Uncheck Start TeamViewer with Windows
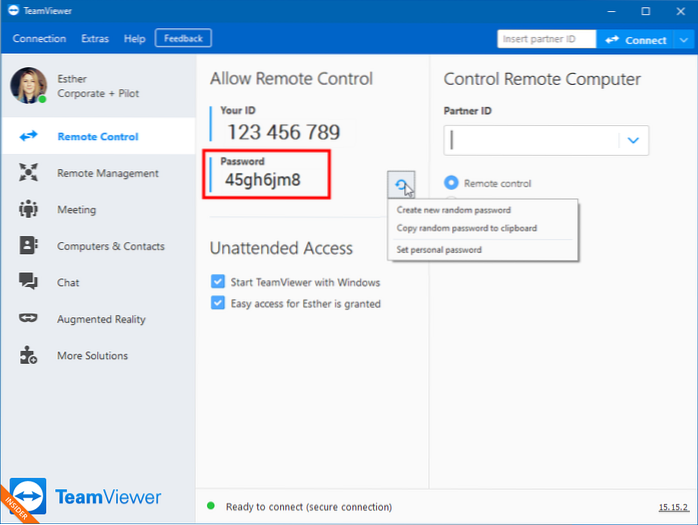The height and width of the screenshot is (525, 698). [x=217, y=282]
